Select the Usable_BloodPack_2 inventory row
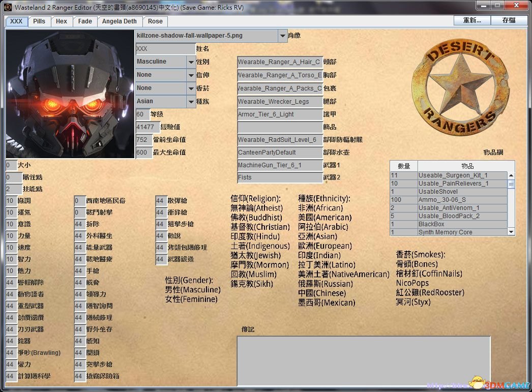This screenshot has height=392, width=532. pos(449,216)
